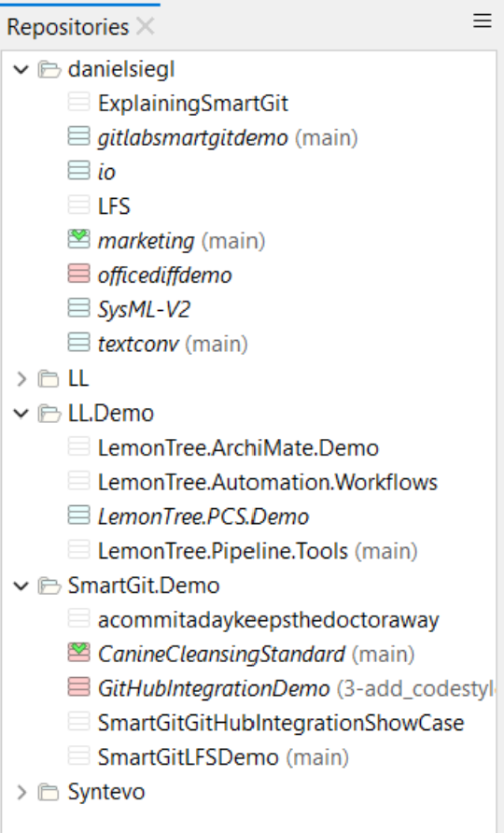Screen dimensions: 504x833
Task: Click red repository icon beside officediffdemo
Action: (78, 275)
